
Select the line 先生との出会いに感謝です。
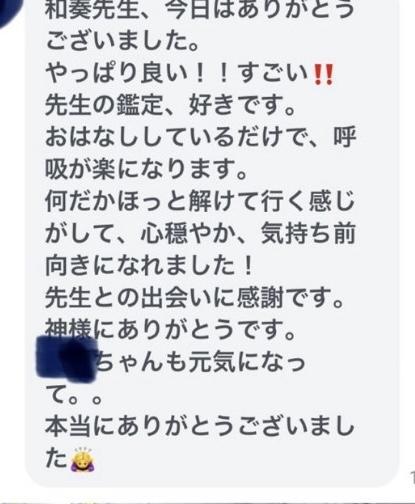tap(194, 298)
